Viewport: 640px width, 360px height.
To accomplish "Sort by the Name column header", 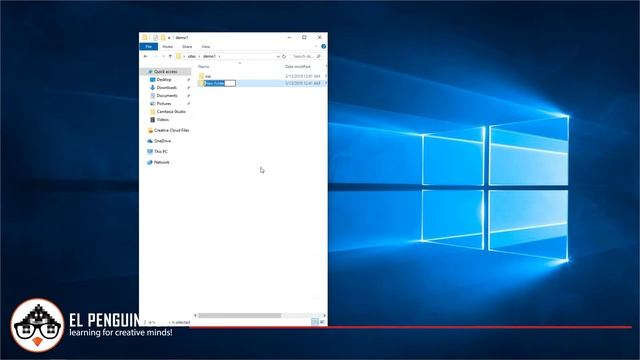I will [204, 67].
